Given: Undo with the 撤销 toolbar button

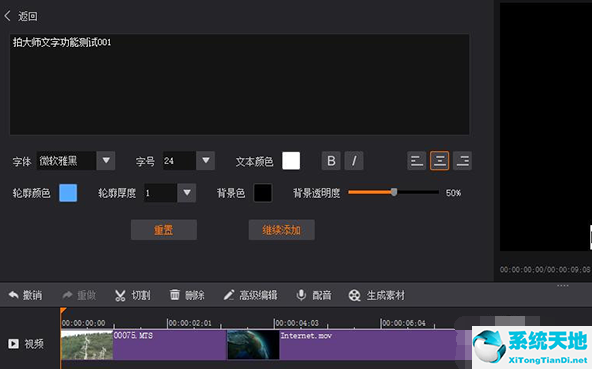Looking at the screenshot, I should [25, 295].
